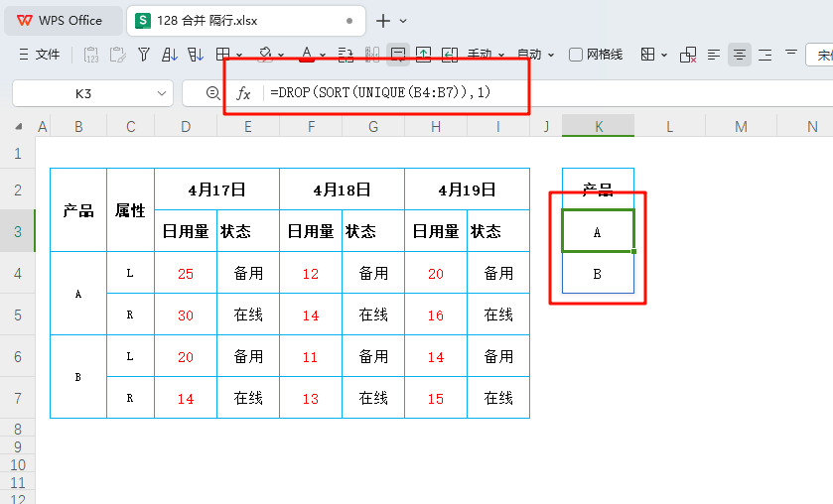Expand the name box dropdown
Screen dimensions: 833x504
pyautogui.click(x=162, y=93)
